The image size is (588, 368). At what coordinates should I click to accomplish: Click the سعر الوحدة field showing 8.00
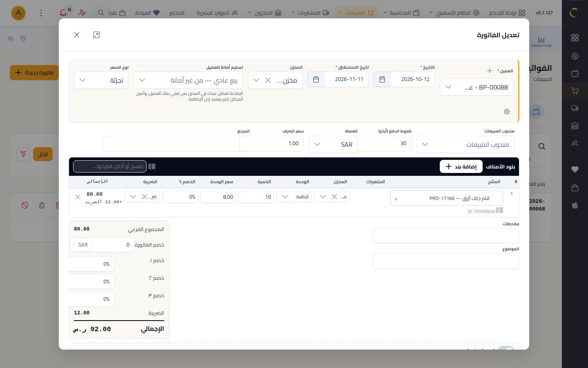coord(218,197)
